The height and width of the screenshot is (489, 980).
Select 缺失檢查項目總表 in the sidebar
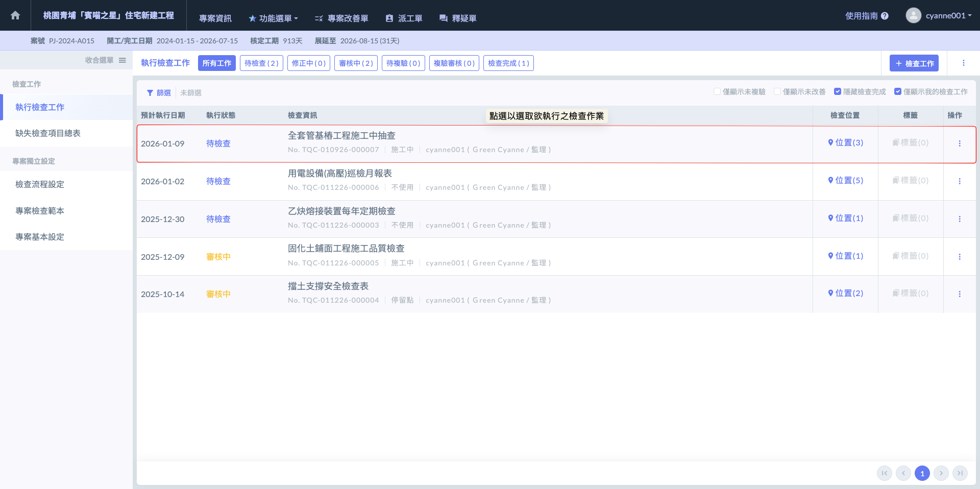(x=48, y=133)
